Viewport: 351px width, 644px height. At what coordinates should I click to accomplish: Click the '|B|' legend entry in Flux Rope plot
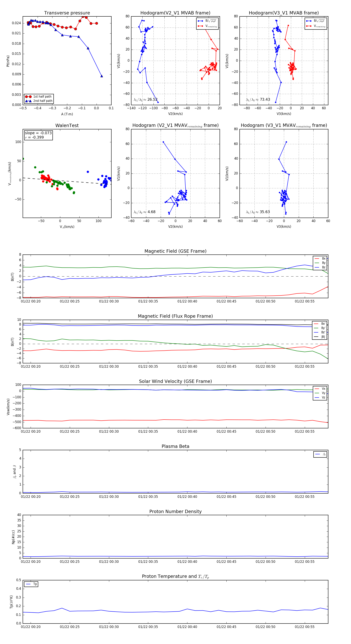tap(320, 337)
